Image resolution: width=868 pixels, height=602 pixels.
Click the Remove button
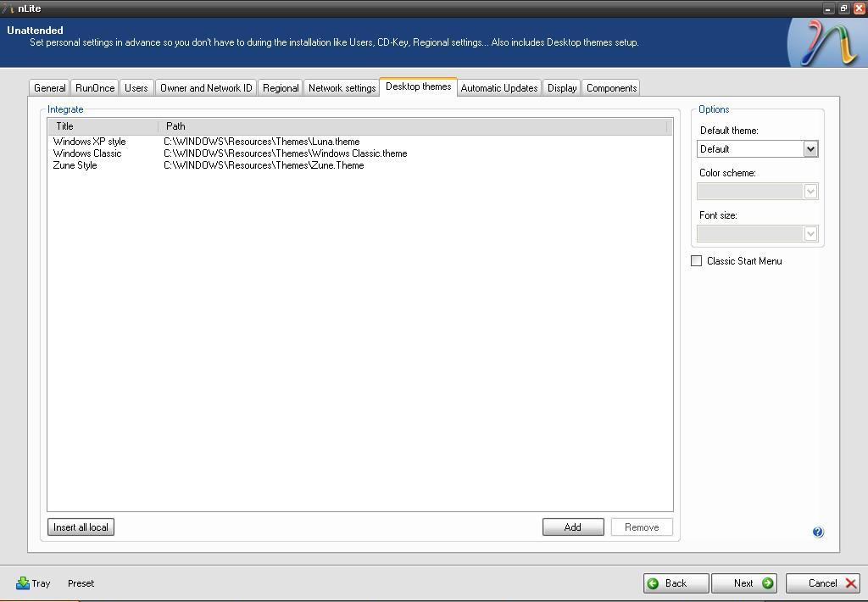642,527
